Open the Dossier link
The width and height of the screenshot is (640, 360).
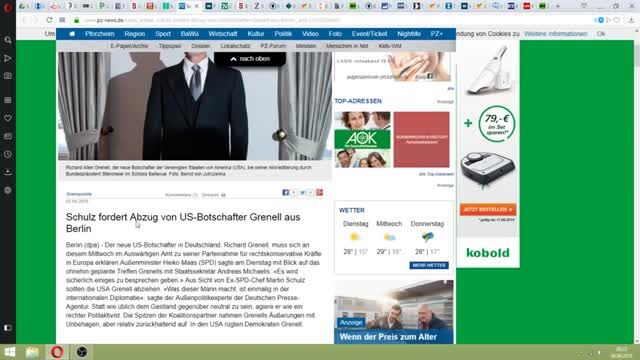(201, 46)
